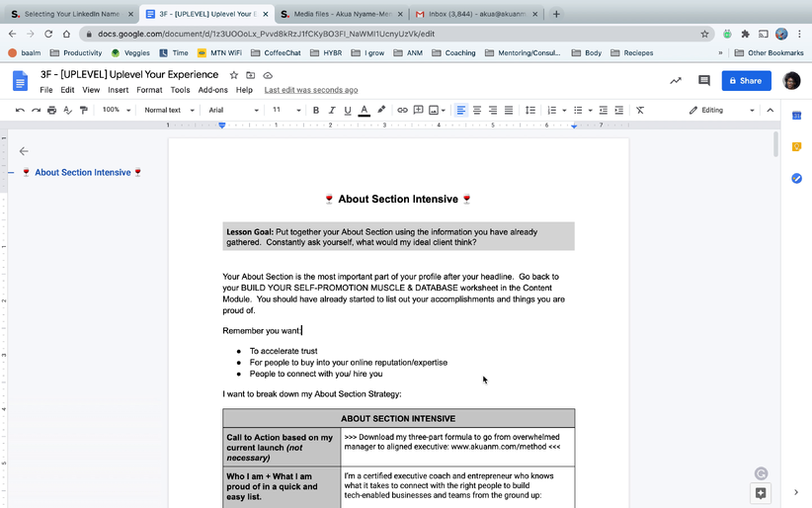Click the Move to folder icon
Screen dimensions: 812x508
[251, 75]
